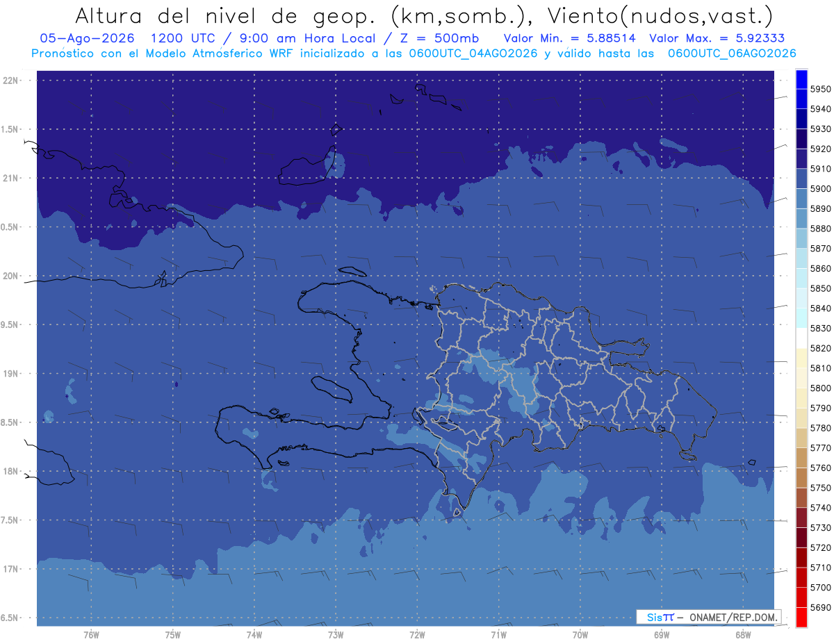Screen dimensions: 834x644
Task: Click the 76W longitude label
Action: pos(91,635)
